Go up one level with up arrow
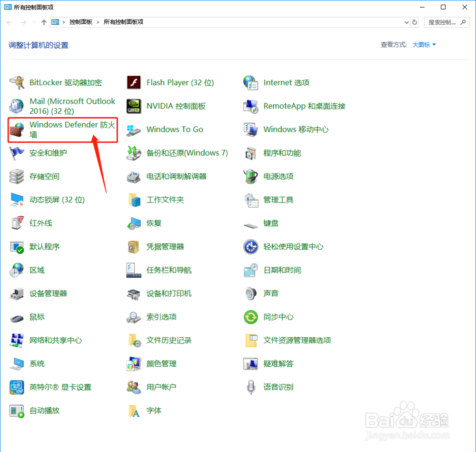 pyautogui.click(x=44, y=22)
